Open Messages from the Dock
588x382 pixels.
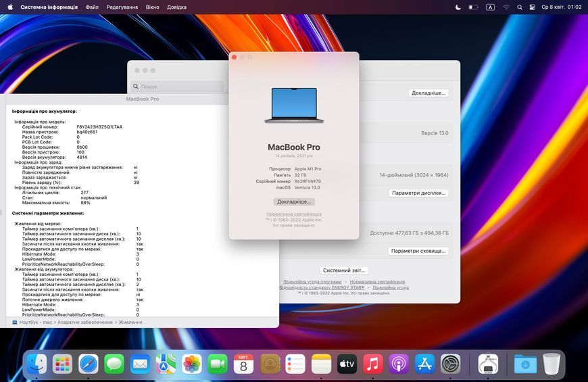pyautogui.click(x=114, y=364)
